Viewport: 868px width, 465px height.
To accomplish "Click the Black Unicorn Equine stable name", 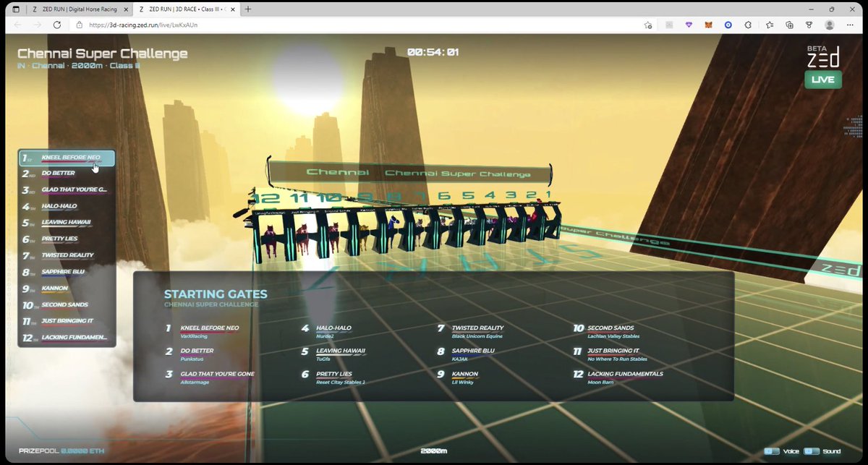I will 477,336.
